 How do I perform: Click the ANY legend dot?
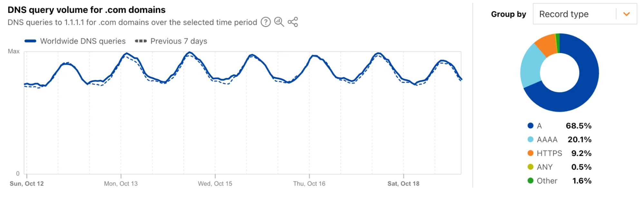coord(530,167)
